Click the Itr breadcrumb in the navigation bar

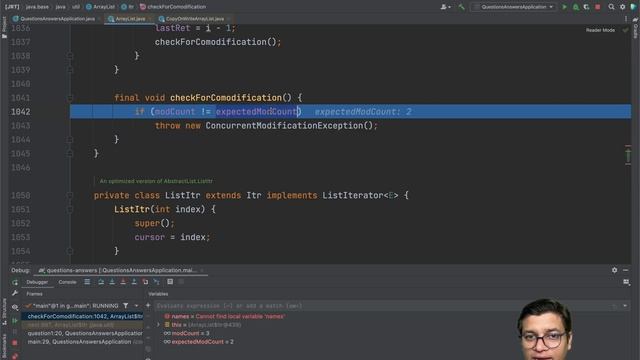coord(128,7)
